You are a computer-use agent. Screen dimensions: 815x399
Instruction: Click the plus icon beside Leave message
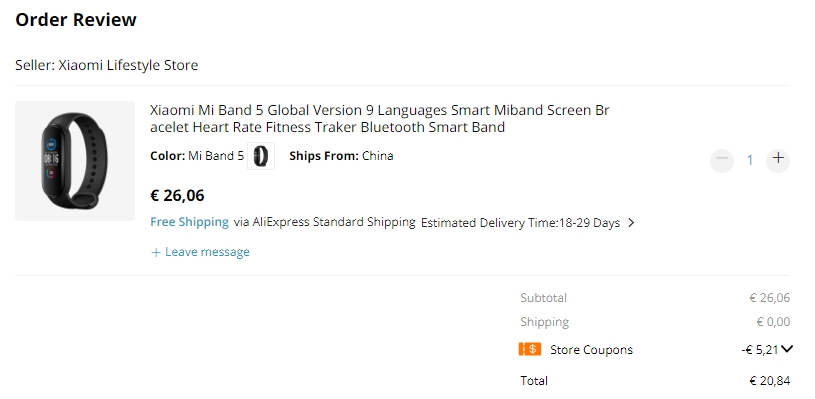pyautogui.click(x=155, y=252)
